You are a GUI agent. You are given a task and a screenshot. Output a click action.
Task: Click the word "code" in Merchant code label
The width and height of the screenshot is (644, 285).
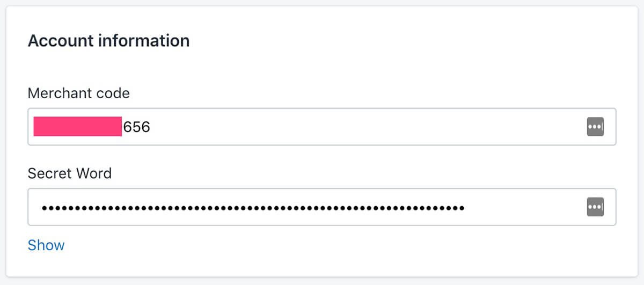pos(110,93)
